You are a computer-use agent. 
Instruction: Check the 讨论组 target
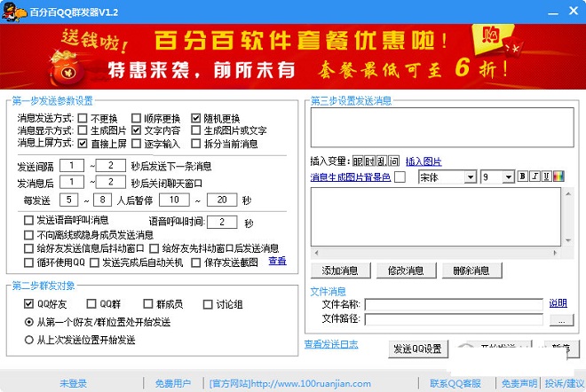tap(208, 304)
